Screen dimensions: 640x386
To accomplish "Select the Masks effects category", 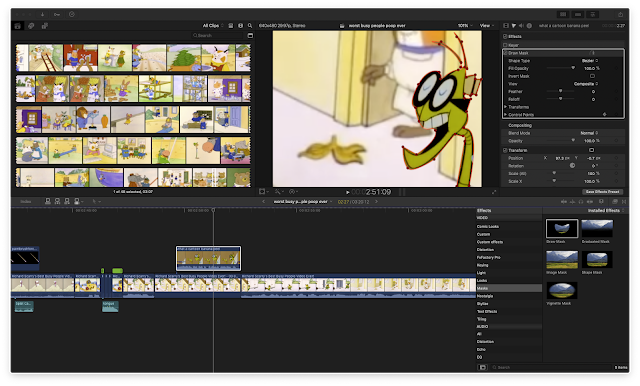I will point(509,288).
